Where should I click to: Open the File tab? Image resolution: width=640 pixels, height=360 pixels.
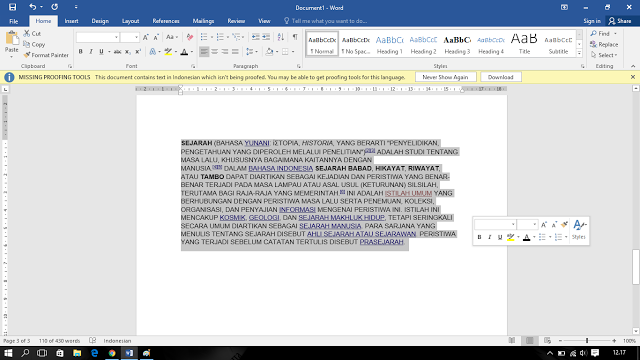[13, 21]
